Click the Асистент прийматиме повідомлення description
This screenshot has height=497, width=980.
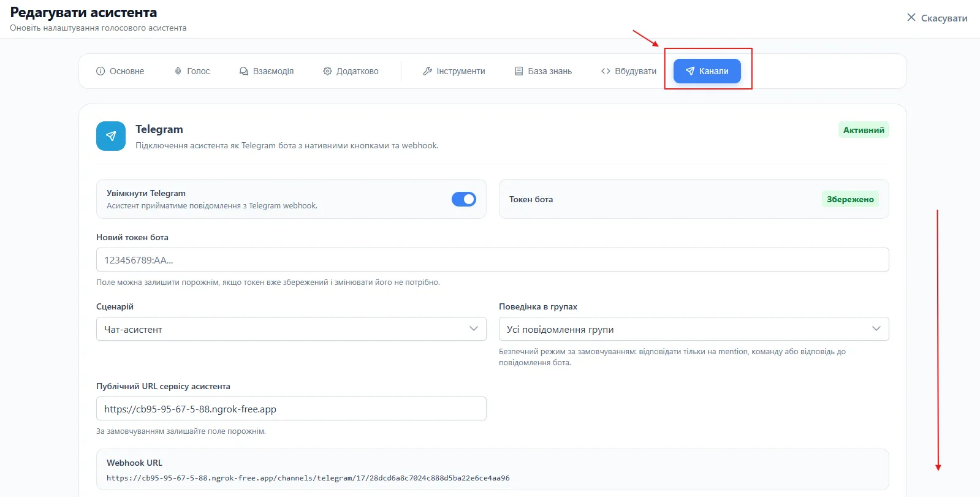point(212,206)
